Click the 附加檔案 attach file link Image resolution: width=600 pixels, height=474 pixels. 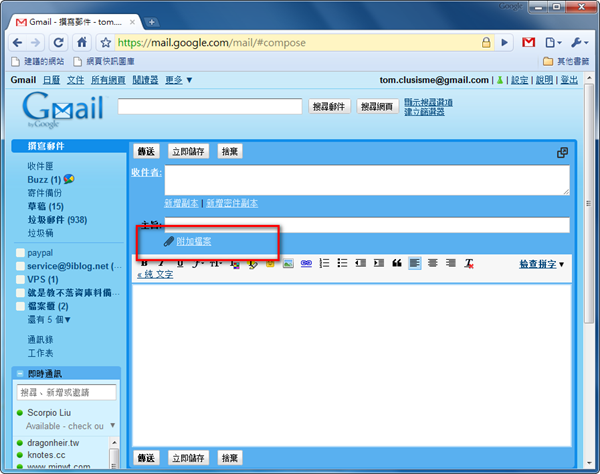pos(194,241)
